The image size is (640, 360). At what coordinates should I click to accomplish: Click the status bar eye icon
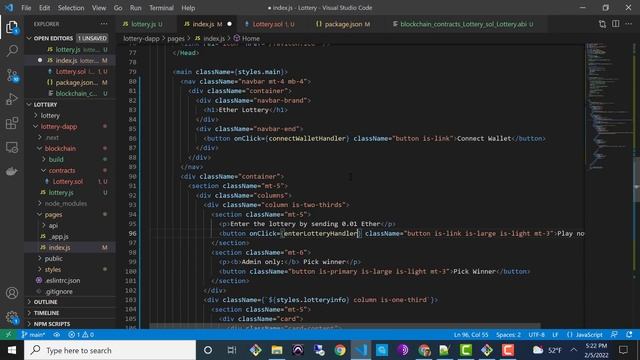57,335
